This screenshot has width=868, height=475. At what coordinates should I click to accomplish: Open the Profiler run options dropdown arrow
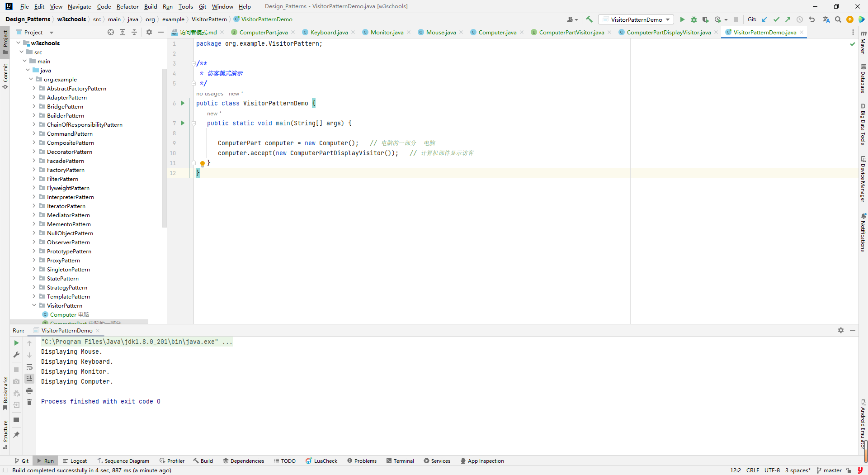click(x=726, y=19)
